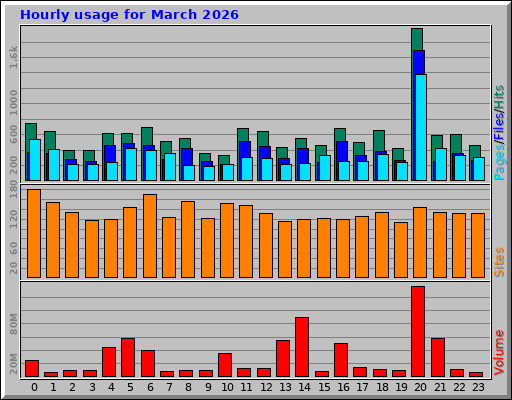Click the blue Files bar for hour 11
512x400 pixels.
(x=245, y=149)
